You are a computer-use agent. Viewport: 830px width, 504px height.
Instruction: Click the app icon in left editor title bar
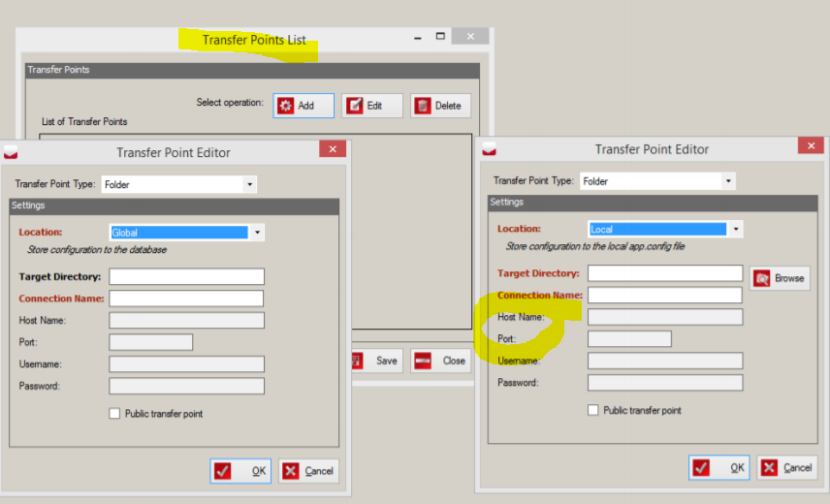[x=11, y=153]
